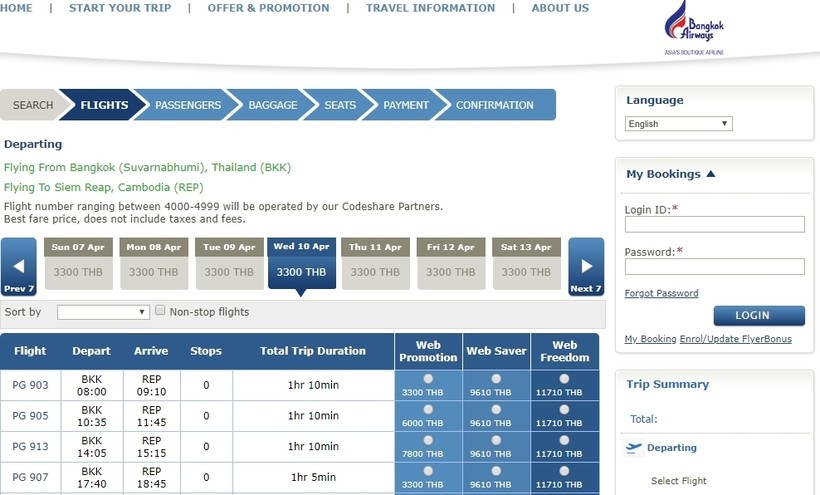
Task: Go to previous 7 days arrow
Action: pyautogui.click(x=18, y=267)
